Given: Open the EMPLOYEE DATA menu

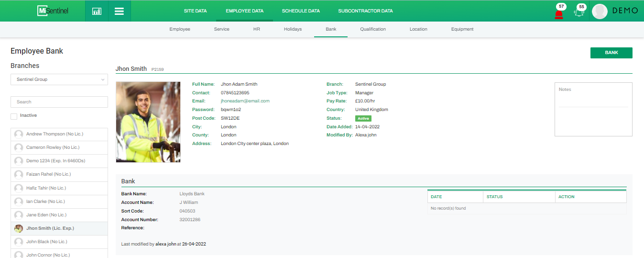Looking at the screenshot, I should pos(244,11).
